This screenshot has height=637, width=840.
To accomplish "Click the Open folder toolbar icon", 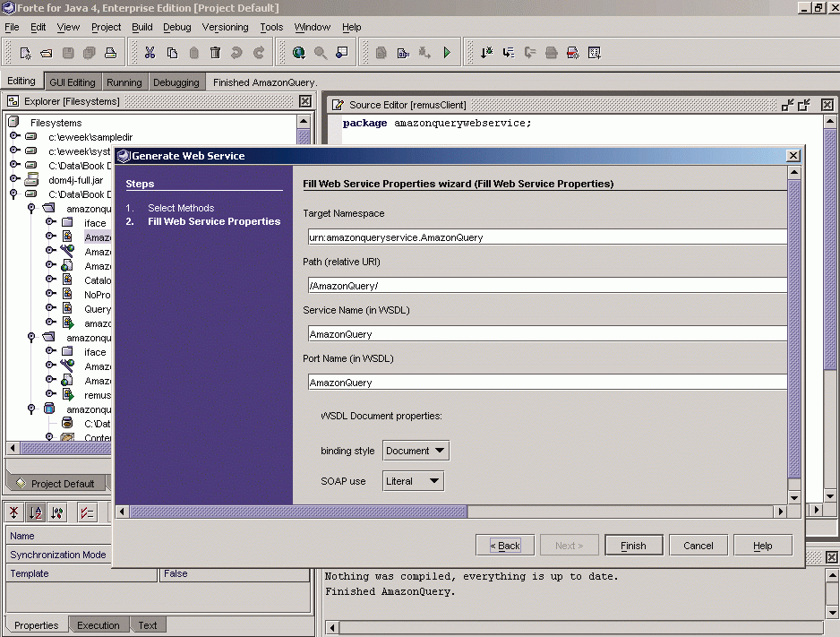I will tap(47, 53).
